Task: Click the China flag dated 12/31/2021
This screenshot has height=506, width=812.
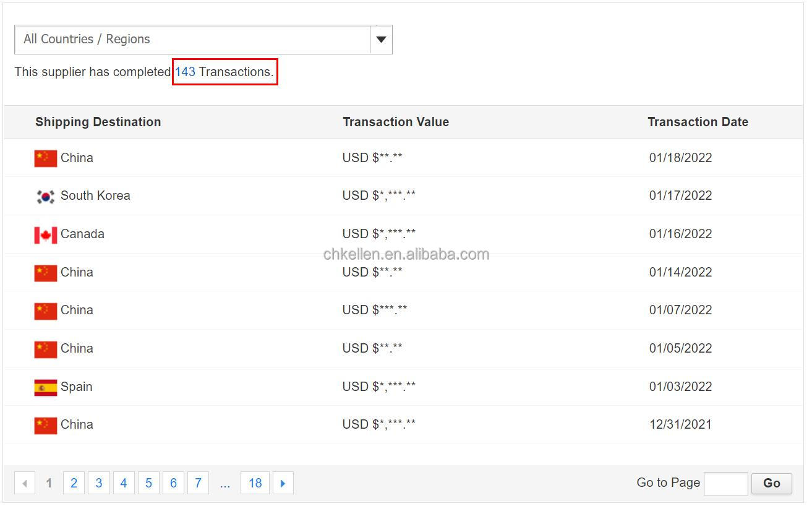Action: click(x=46, y=426)
